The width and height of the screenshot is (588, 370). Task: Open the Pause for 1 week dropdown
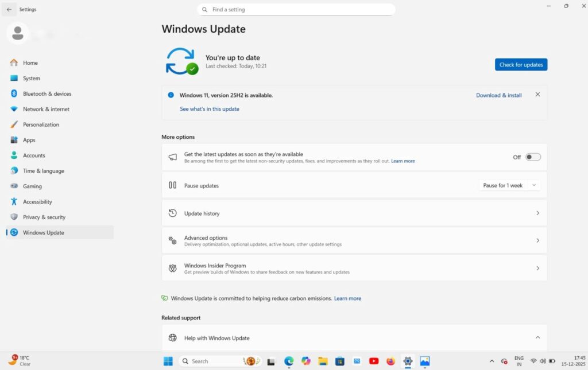509,185
